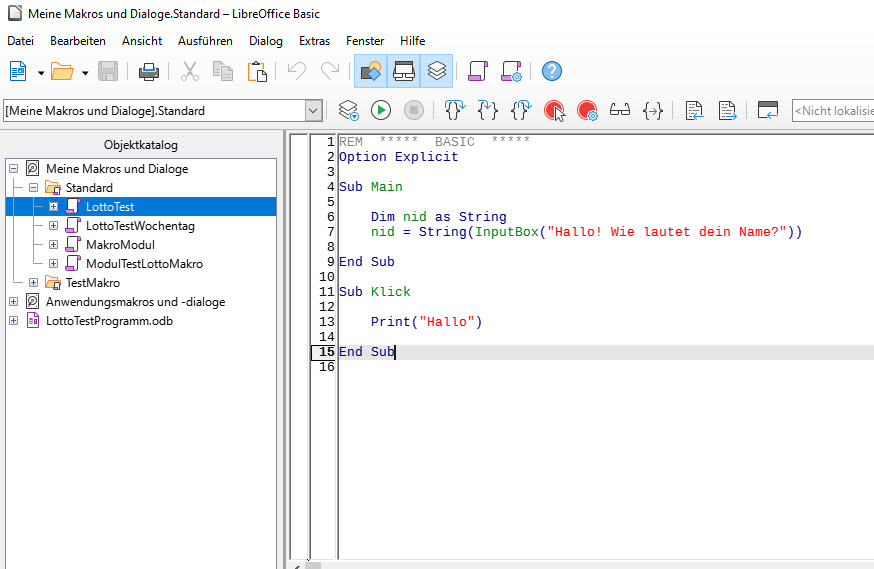Click the Select Module scroll-gear icon

click(x=511, y=71)
